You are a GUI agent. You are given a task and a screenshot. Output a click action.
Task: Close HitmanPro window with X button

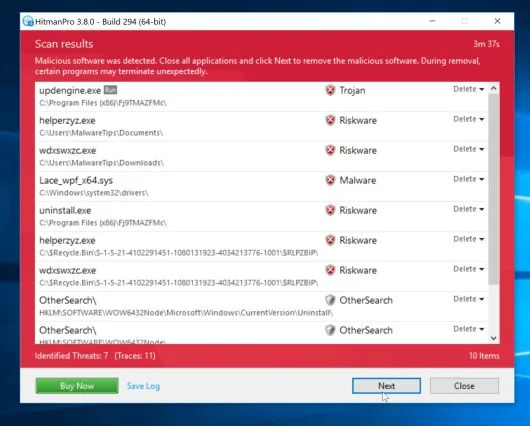pos(497,21)
